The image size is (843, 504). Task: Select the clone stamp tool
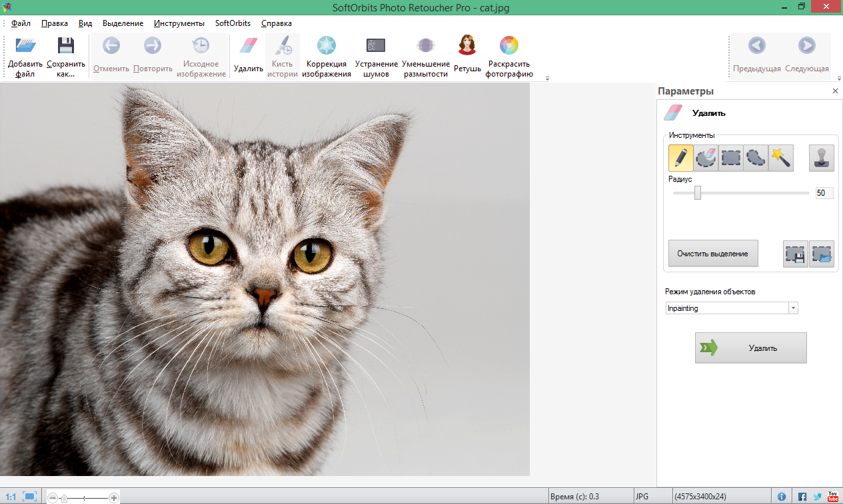coord(821,158)
